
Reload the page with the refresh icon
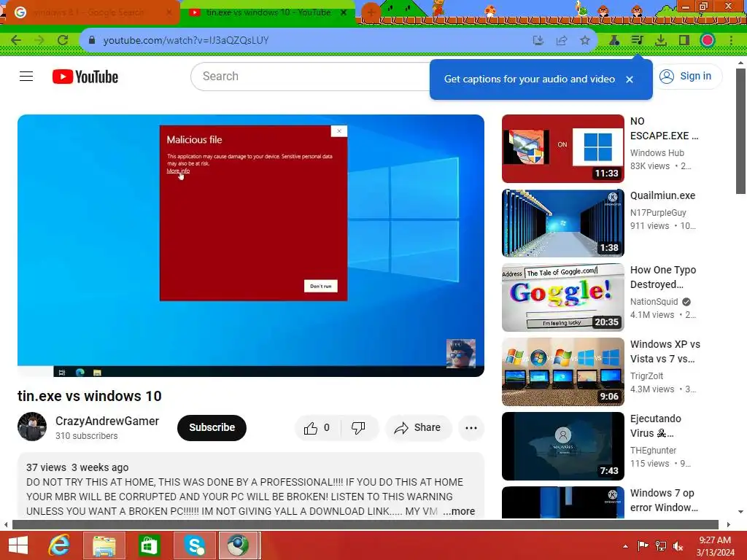[63, 41]
